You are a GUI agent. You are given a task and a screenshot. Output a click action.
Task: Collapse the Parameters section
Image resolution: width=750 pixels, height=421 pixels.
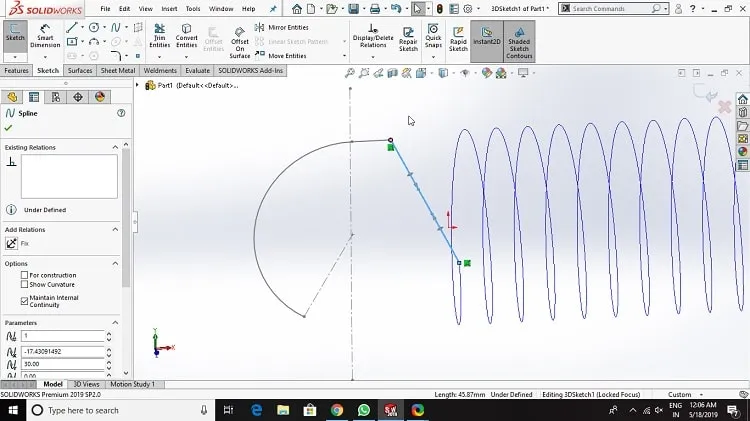115,322
